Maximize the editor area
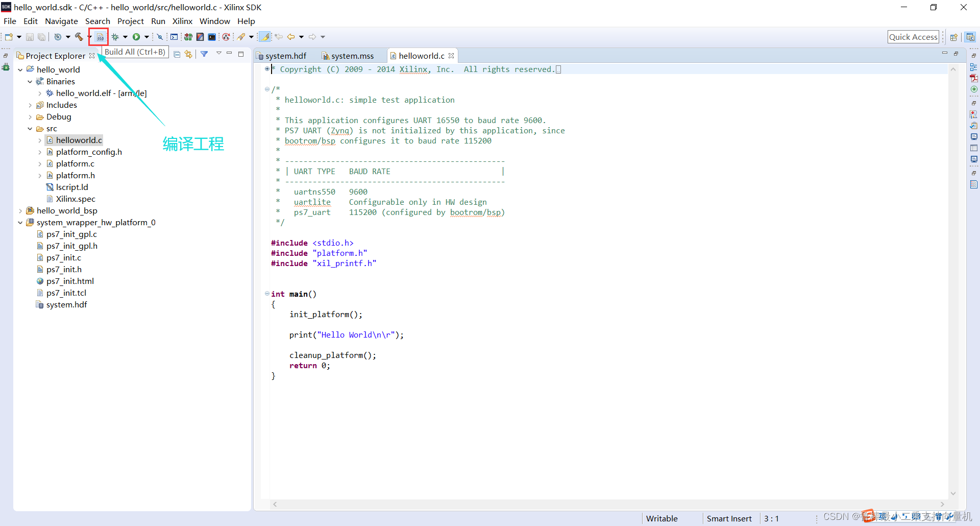 click(x=956, y=53)
